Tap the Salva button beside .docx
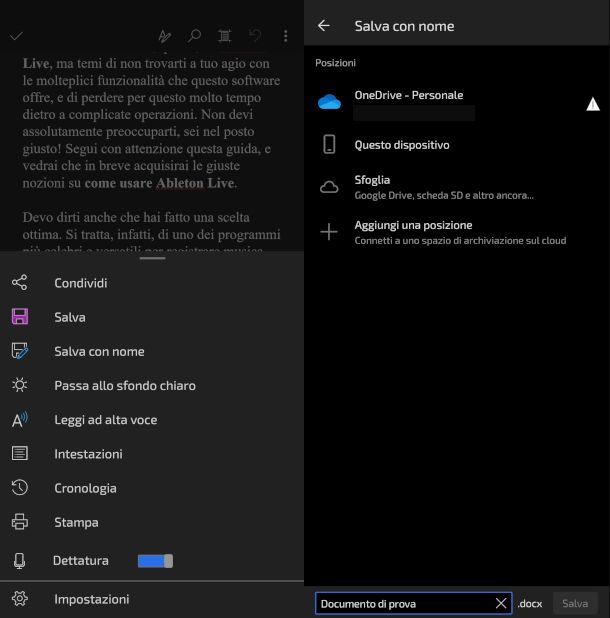610x618 pixels. pos(575,603)
